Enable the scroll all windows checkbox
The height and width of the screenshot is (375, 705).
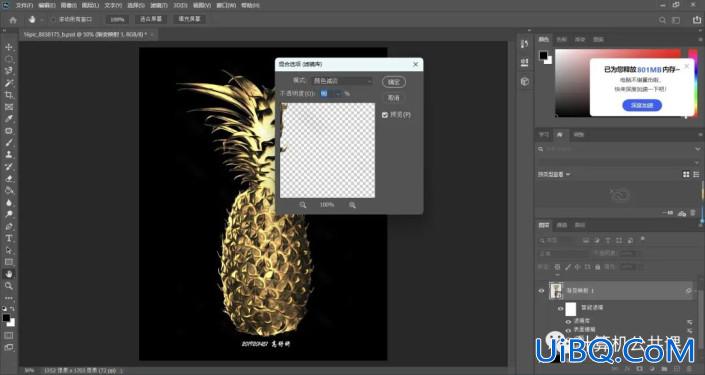[53, 20]
